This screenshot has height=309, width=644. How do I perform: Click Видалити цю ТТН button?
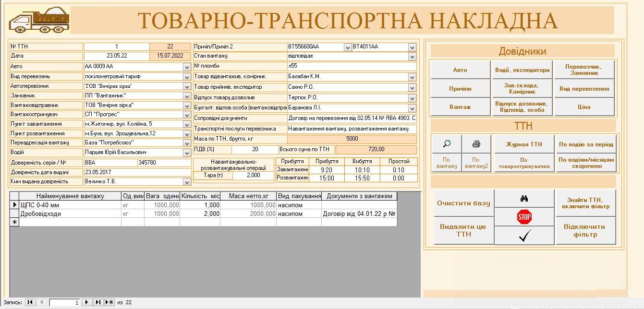463,231
